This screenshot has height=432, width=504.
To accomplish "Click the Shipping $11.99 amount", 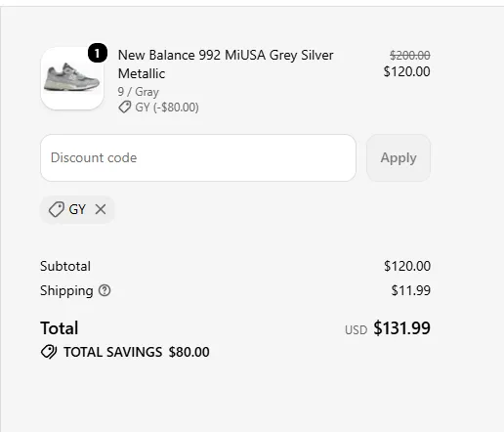I will [x=411, y=290].
